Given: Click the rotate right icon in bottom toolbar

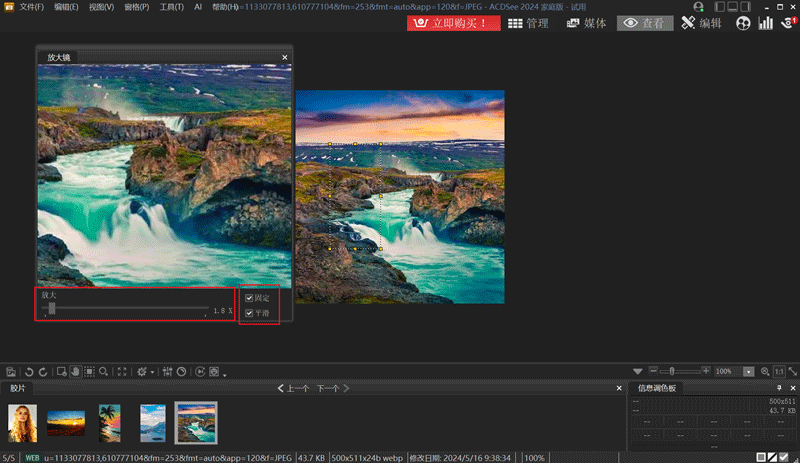Looking at the screenshot, I should click(x=42, y=371).
